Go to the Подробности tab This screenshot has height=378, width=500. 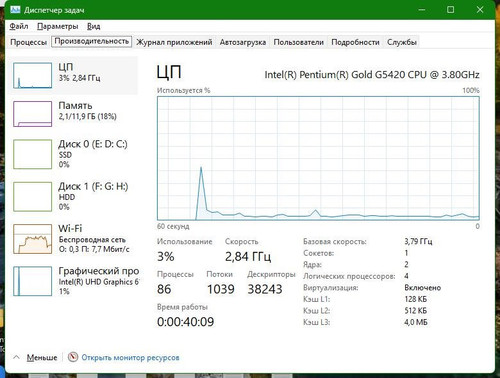[355, 42]
